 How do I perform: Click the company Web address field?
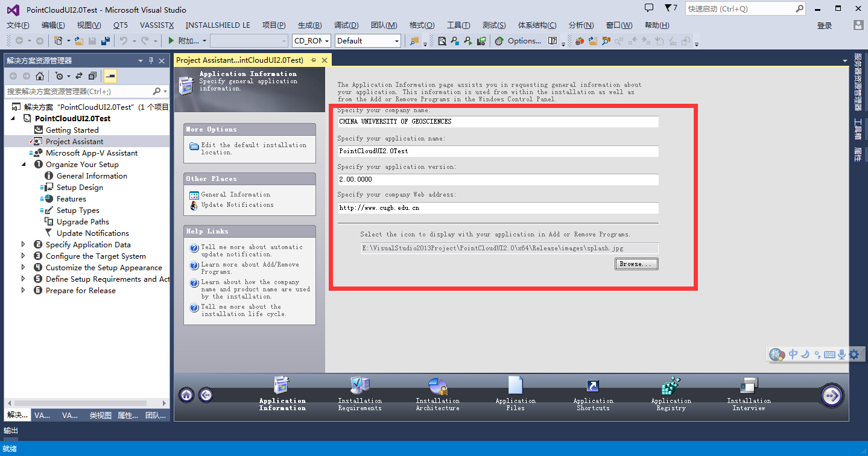tap(498, 208)
